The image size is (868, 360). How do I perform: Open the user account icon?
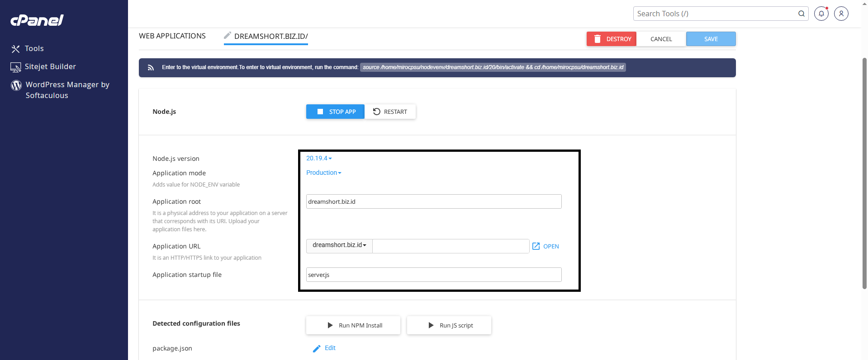841,14
